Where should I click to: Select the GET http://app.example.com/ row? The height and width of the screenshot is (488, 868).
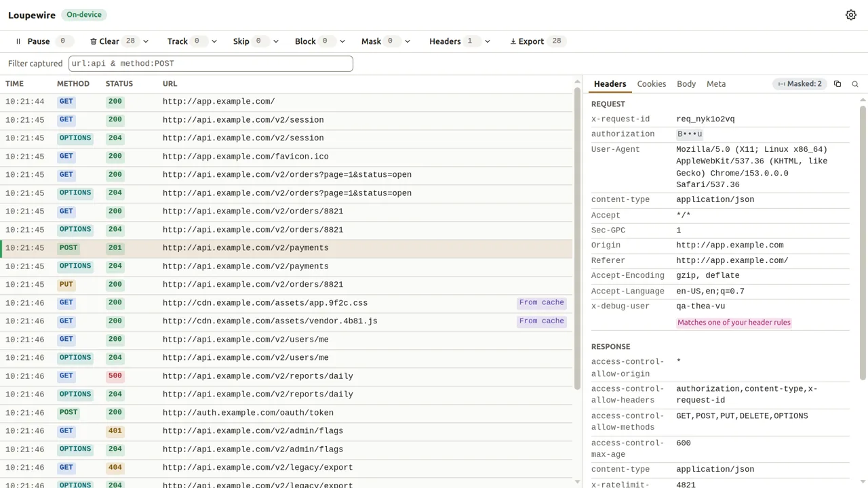click(x=286, y=102)
